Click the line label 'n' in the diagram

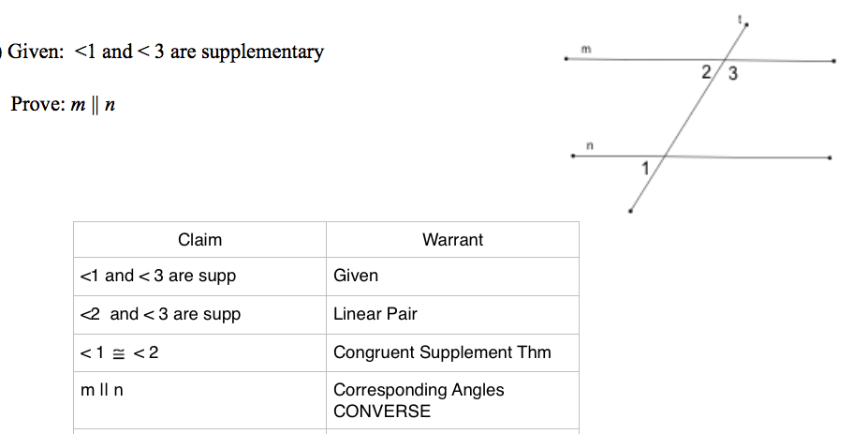point(590,145)
